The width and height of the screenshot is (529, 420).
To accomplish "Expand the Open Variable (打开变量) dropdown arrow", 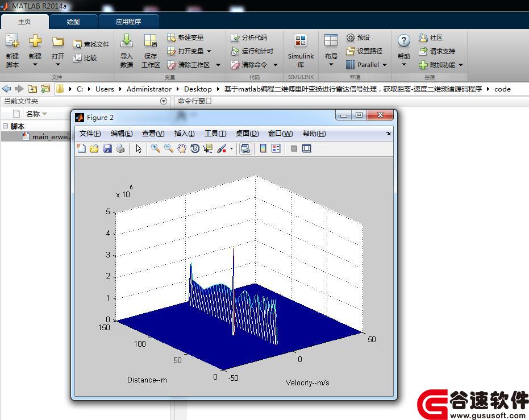I will pos(209,51).
